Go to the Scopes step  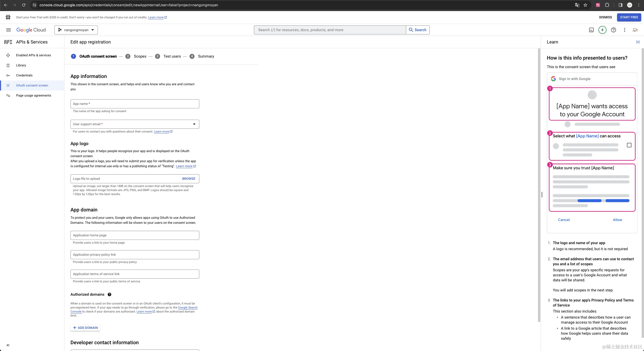pos(140,56)
